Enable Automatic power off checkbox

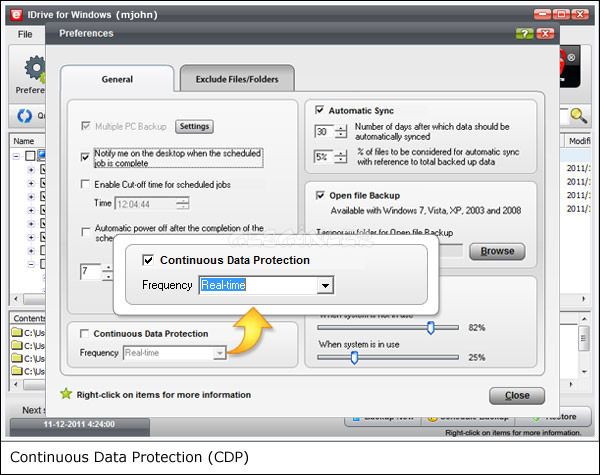pos(86,232)
